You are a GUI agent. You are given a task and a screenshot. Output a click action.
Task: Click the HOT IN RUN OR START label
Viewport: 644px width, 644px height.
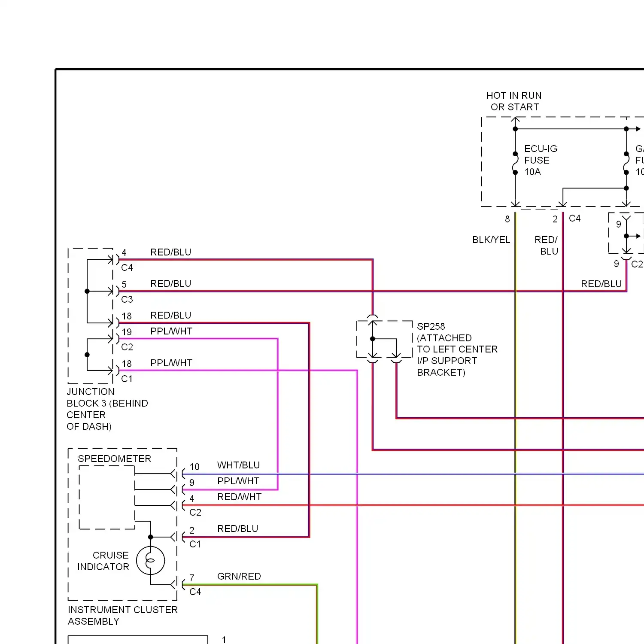point(514,101)
